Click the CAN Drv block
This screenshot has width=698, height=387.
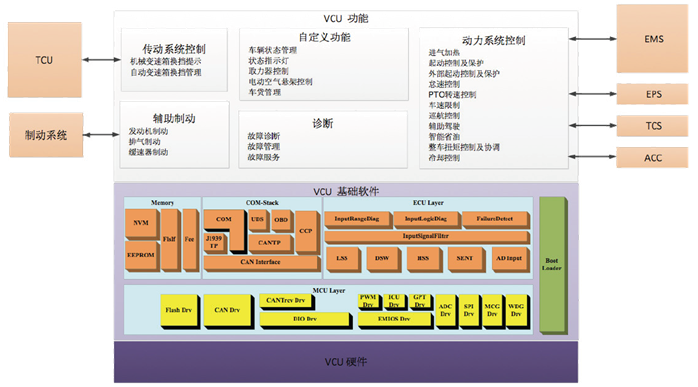pos(228,311)
